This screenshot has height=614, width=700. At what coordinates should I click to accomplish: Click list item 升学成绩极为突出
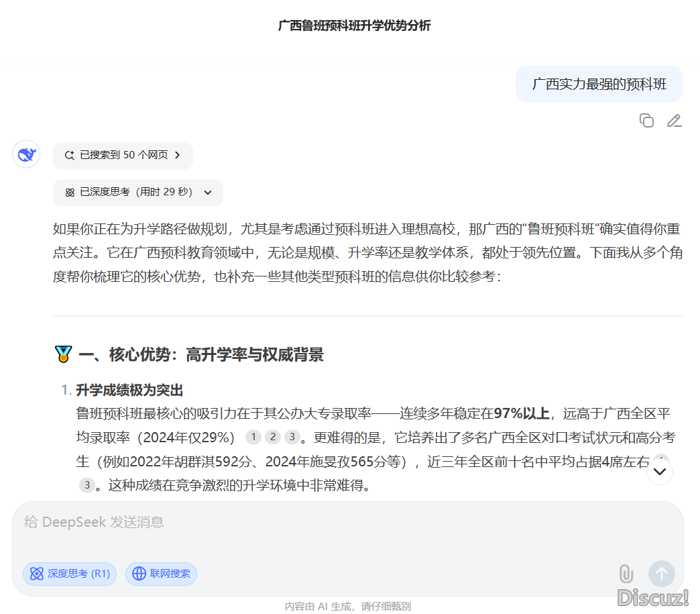[129, 390]
